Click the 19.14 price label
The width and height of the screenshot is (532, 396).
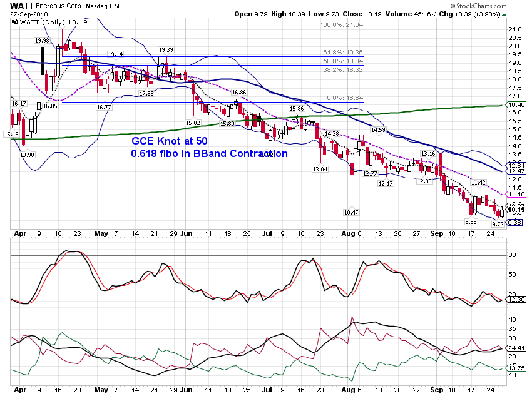[x=115, y=54]
